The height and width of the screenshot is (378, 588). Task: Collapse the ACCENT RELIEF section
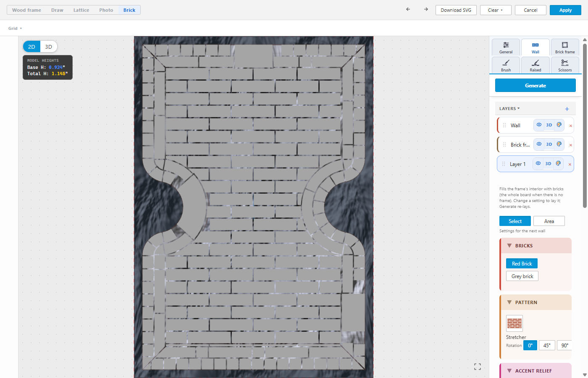click(509, 371)
